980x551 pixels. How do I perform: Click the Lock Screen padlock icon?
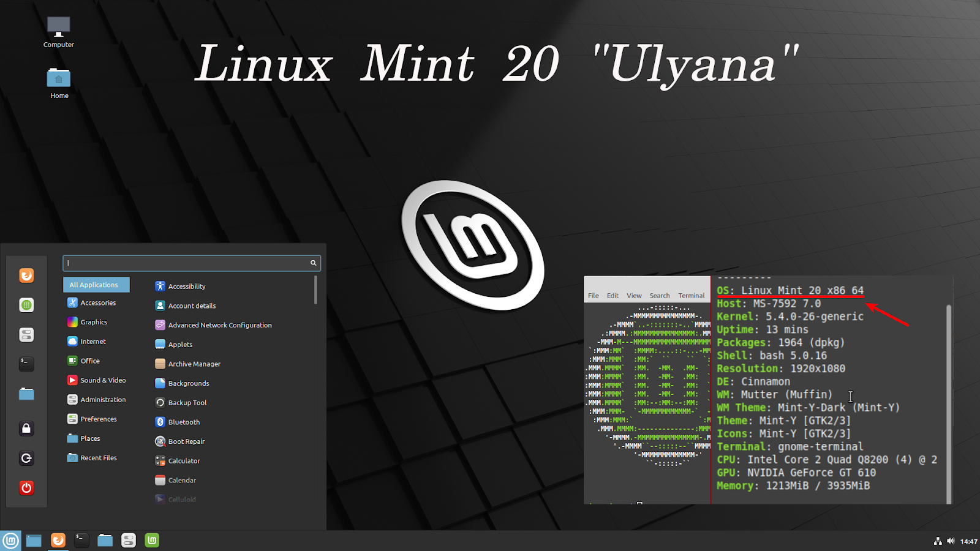pyautogui.click(x=26, y=429)
